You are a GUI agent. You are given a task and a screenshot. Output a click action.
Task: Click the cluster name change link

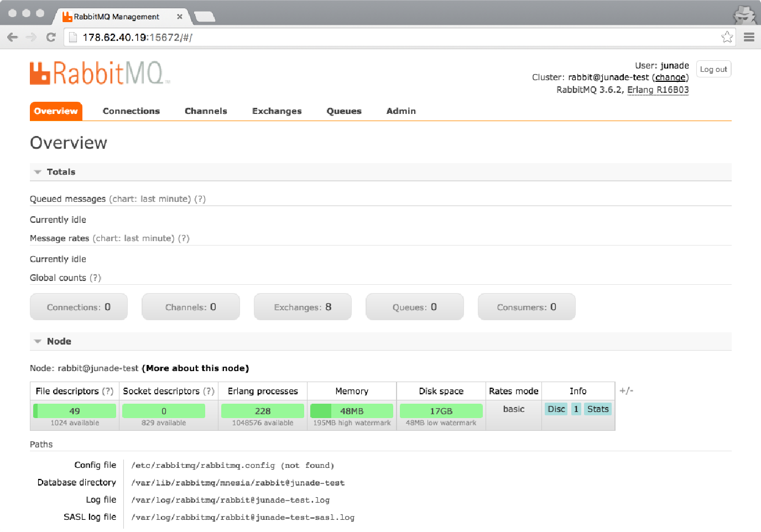tap(670, 77)
